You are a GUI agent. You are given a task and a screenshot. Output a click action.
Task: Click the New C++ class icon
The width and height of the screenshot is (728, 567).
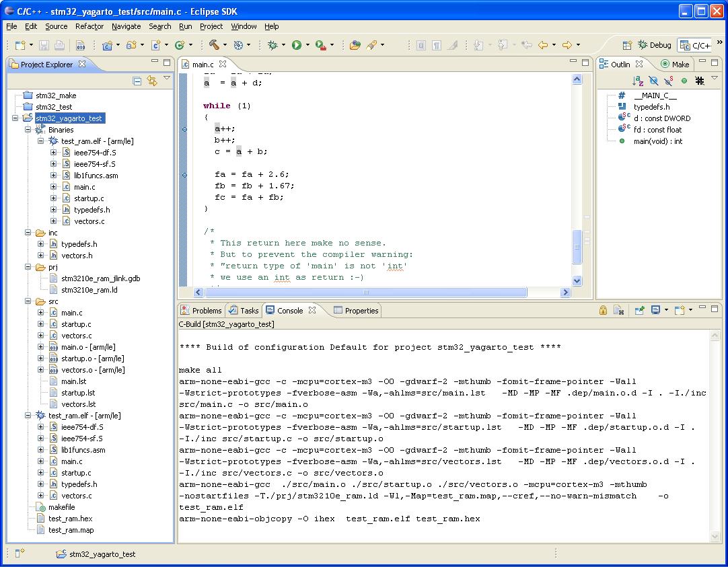(179, 45)
